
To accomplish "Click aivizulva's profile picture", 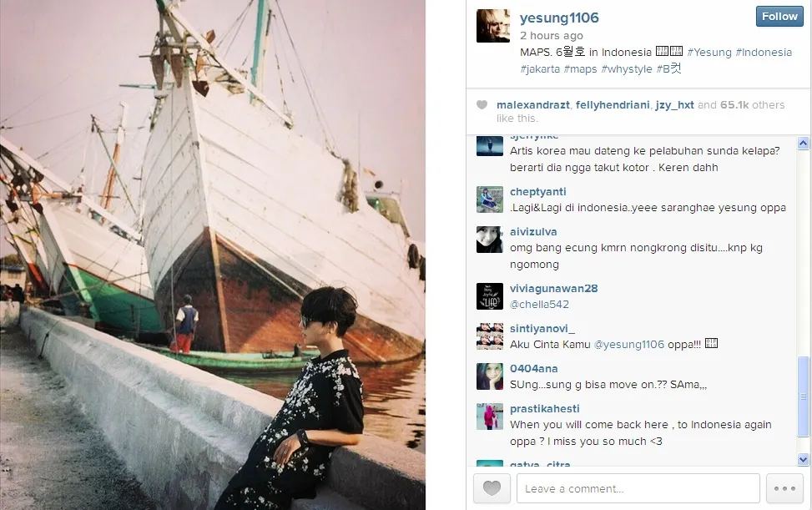I will point(489,240).
